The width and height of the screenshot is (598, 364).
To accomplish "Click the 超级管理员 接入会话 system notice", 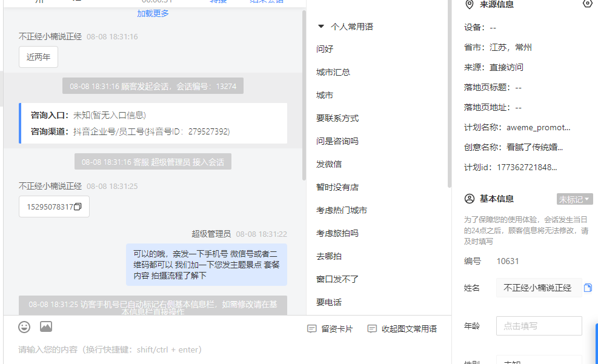I will point(153,162).
